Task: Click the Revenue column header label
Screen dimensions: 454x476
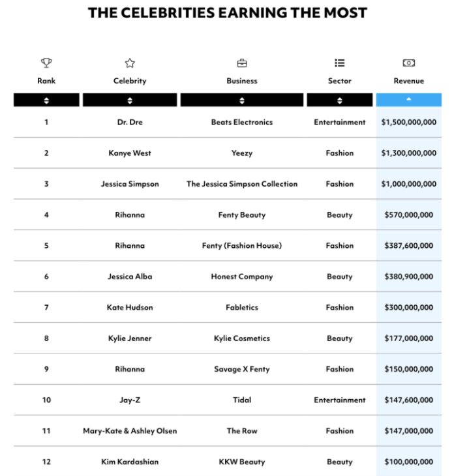Action: pyautogui.click(x=408, y=81)
